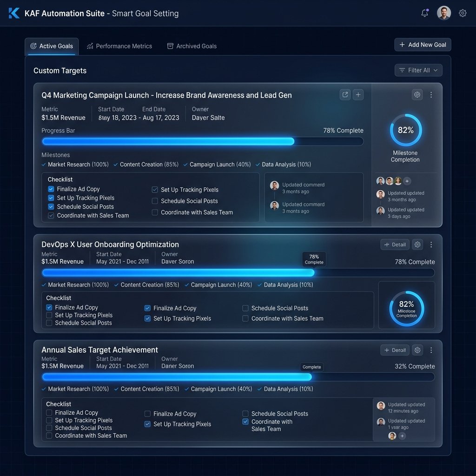Click the plus icon beside Q4 Marketing title
Viewport: 476px width, 476px height.
(x=358, y=95)
